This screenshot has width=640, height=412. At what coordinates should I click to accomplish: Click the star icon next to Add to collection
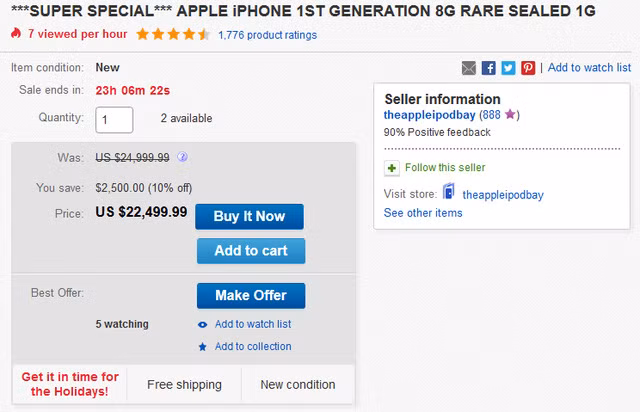pyautogui.click(x=203, y=347)
